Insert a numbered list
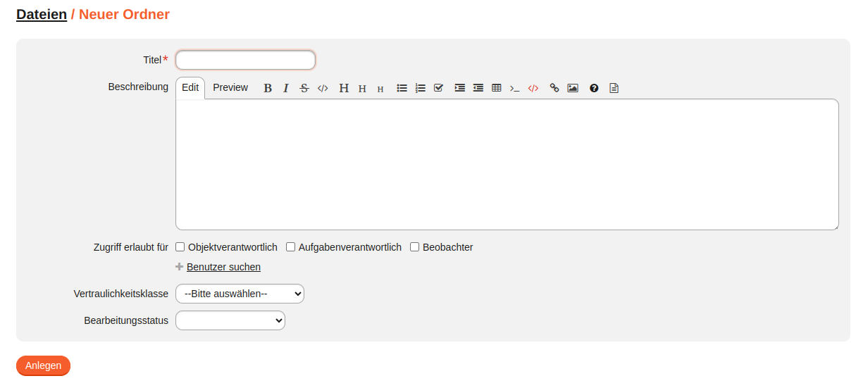Viewport: 868px width, 388px height. tap(420, 88)
